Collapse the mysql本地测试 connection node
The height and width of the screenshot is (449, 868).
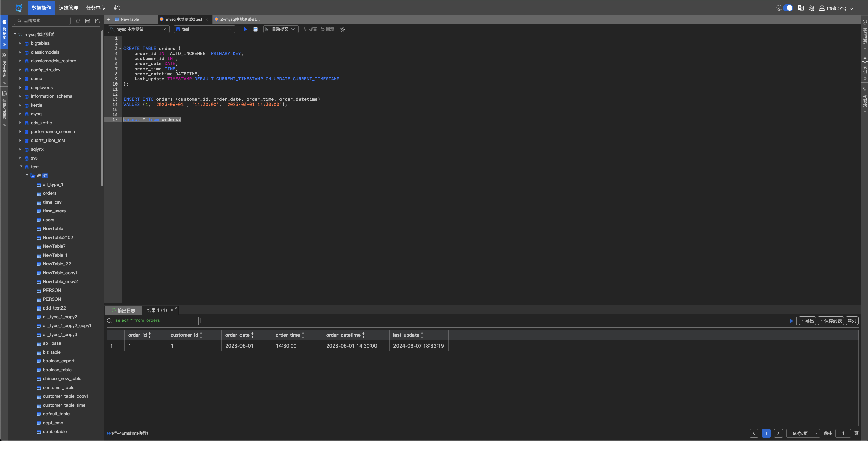coord(15,34)
